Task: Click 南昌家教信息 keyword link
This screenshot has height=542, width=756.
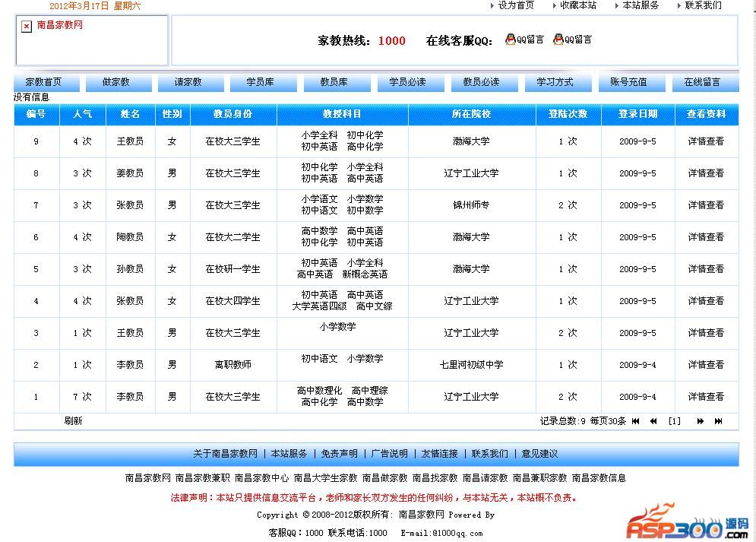Action: click(599, 478)
